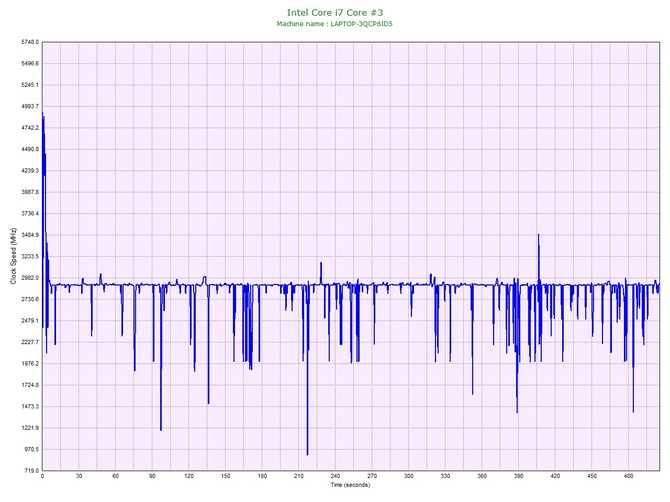
Task: Click the x-axis tick label 30
Action: 79,476
